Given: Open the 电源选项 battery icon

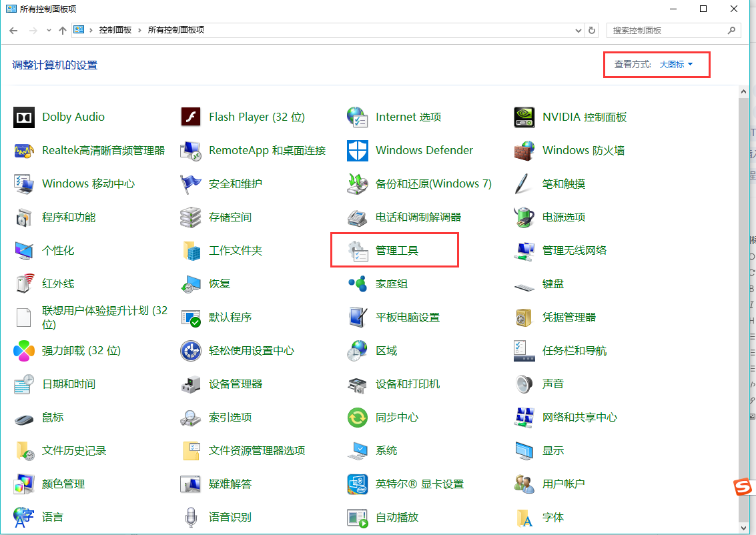Looking at the screenshot, I should click(524, 217).
